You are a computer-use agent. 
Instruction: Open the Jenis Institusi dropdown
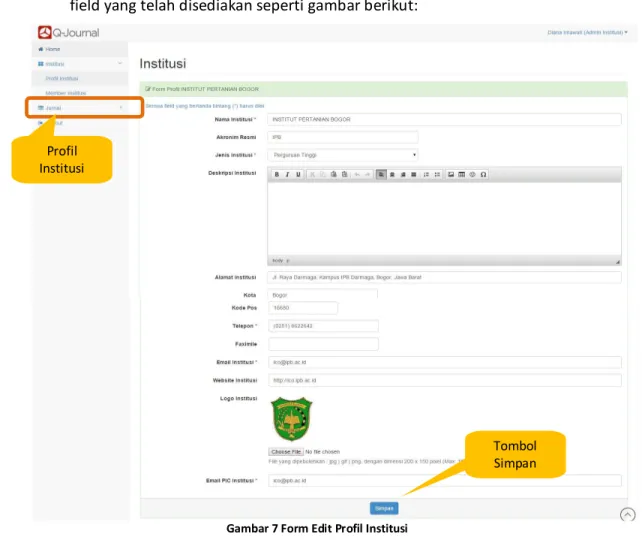click(343, 155)
